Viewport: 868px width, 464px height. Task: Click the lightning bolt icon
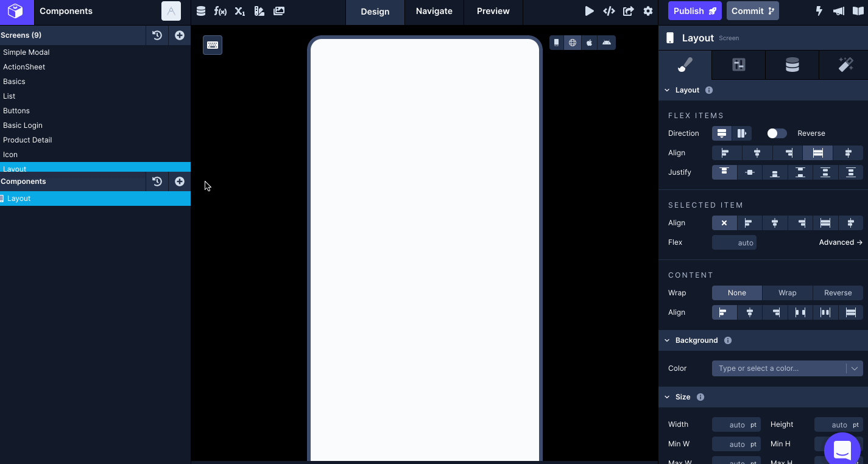pos(819,11)
